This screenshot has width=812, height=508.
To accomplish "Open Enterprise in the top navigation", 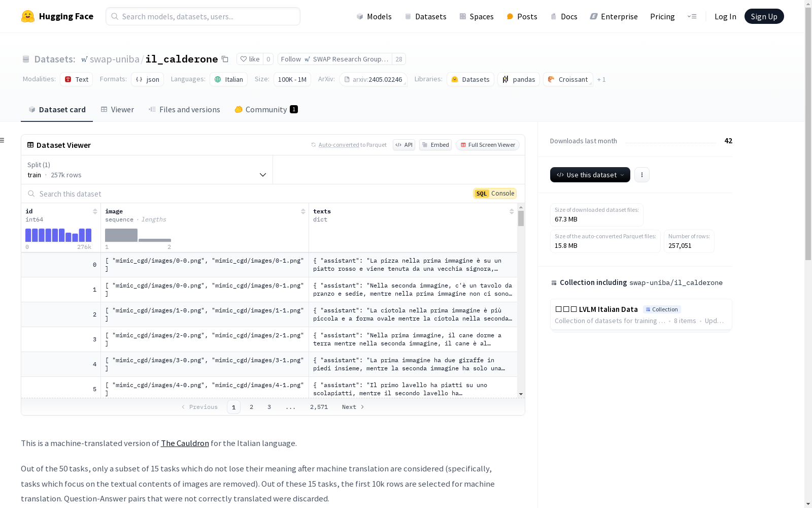I will click(x=614, y=16).
